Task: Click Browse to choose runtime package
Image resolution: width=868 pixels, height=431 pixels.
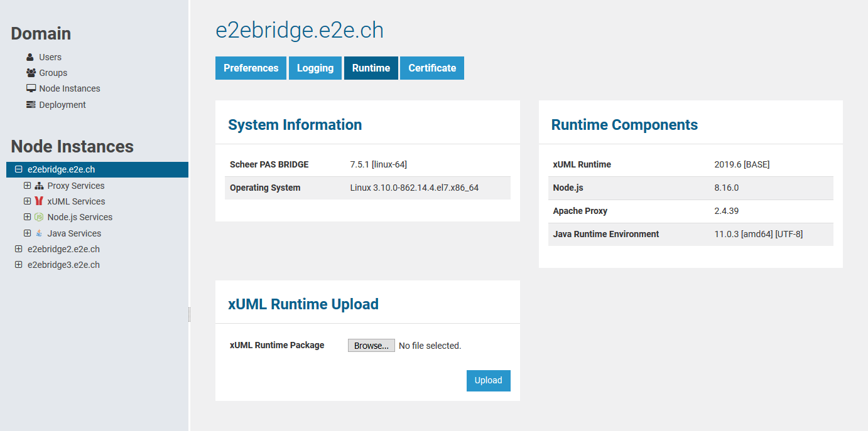Action: pos(371,346)
